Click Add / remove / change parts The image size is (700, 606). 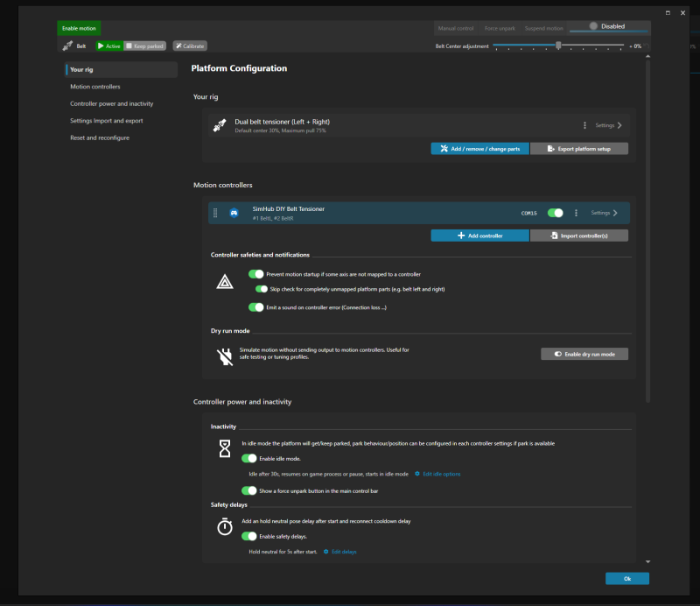pyautogui.click(x=479, y=149)
